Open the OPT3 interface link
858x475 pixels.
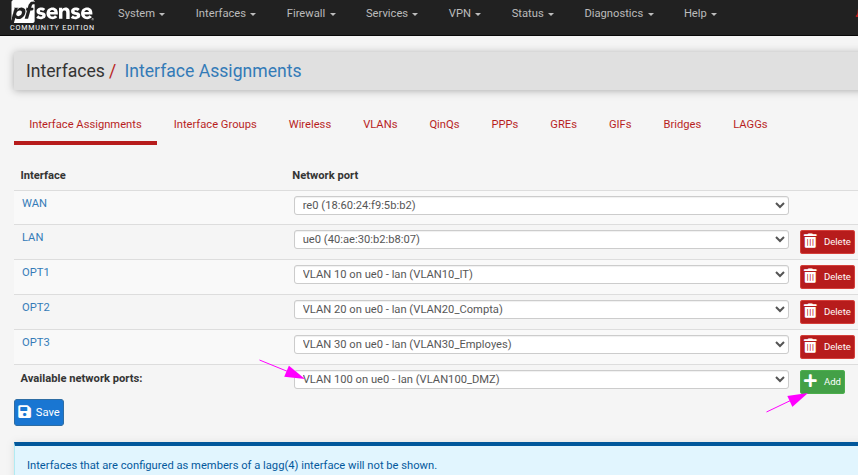[x=36, y=342]
